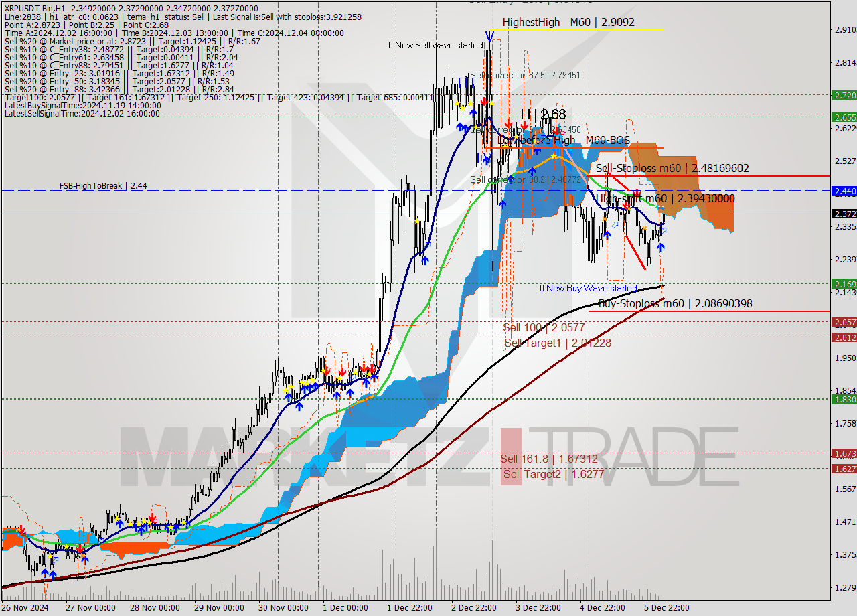Click the FSB-HighToBreak | 2.44 label
Screen dimensions: 857x616
(102, 185)
